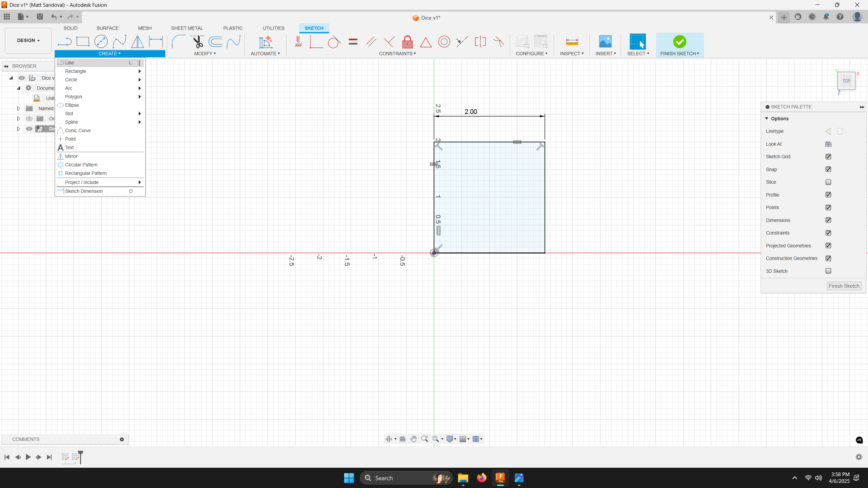Open the CONFIGURE dropdown menu
The image size is (868, 488).
(x=532, y=54)
